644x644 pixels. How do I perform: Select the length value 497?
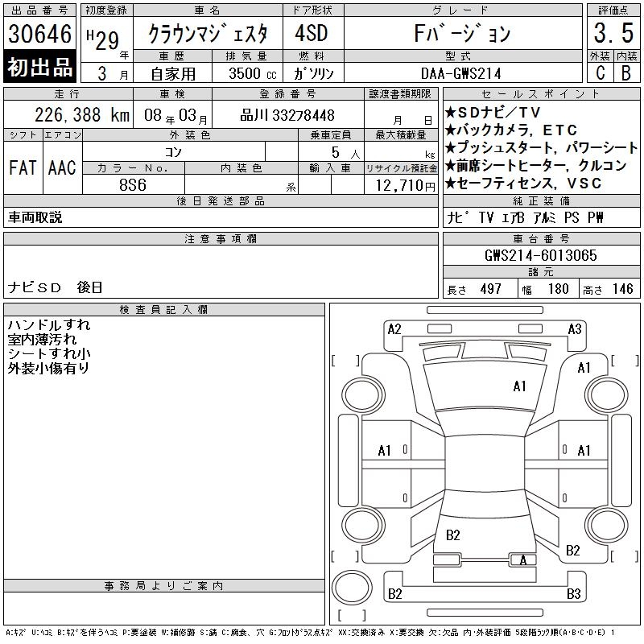click(491, 289)
